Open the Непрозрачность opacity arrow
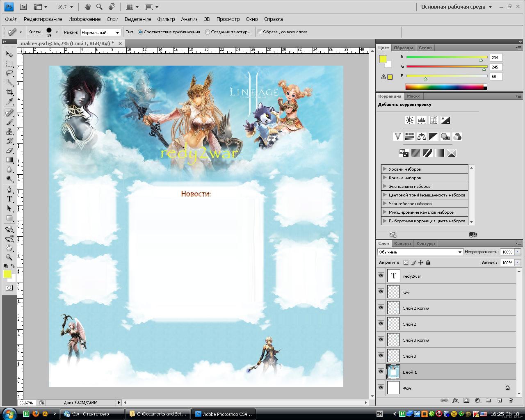The height and width of the screenshot is (420, 525). click(518, 252)
